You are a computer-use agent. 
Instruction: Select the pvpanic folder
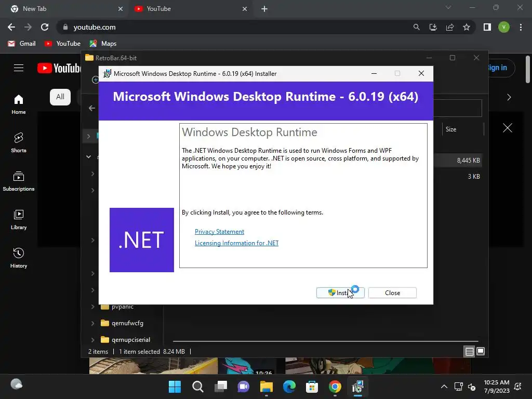click(117, 307)
